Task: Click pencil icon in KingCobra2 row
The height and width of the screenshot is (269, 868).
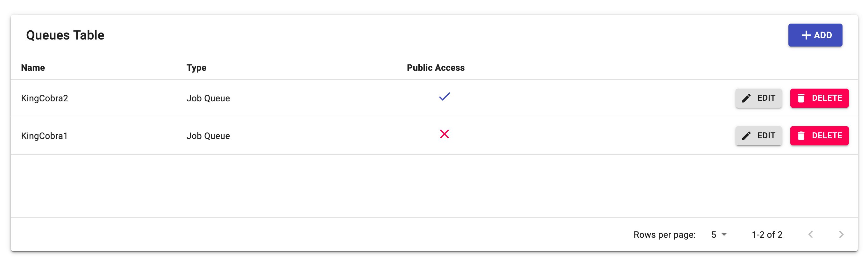Action: 746,98
